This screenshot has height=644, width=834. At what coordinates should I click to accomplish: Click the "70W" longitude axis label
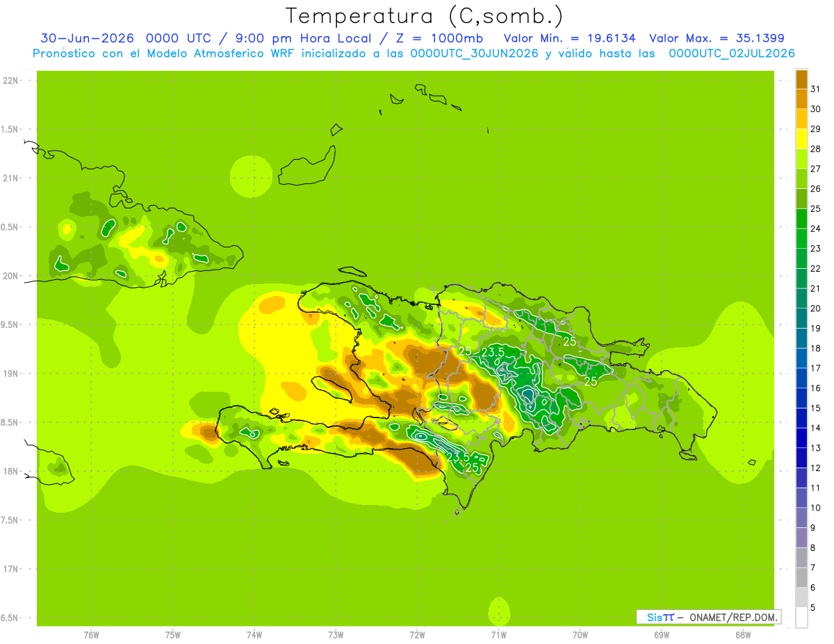pos(580,635)
